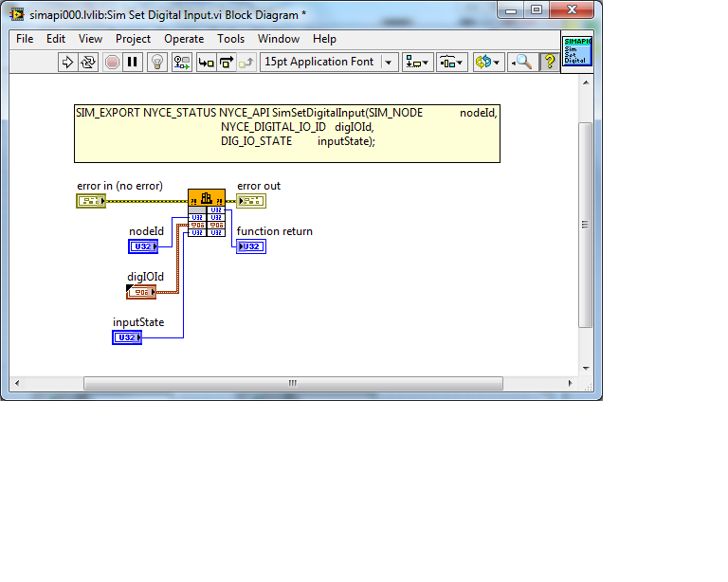The width and height of the screenshot is (728, 582).
Task: Toggle Context Help question mark button
Action: (x=550, y=63)
